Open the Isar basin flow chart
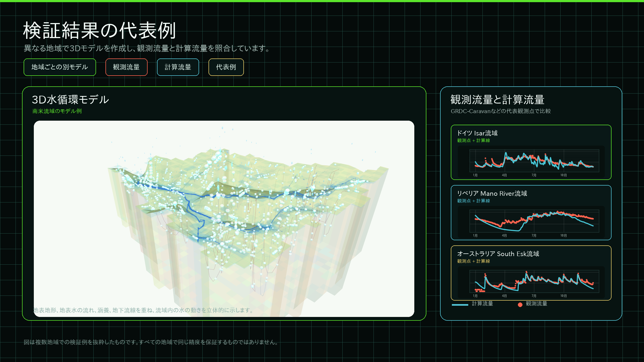644x362 pixels. click(531, 162)
